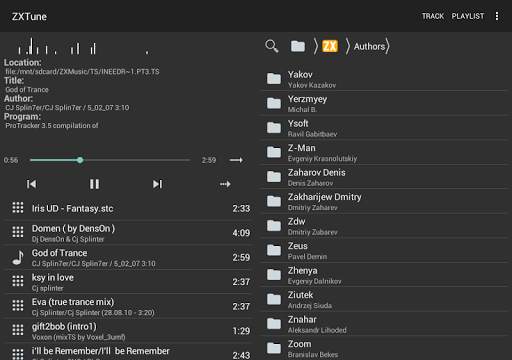This screenshot has width=512, height=360.
Task: Play gift2bob (intro1) track
Action: pos(128,331)
